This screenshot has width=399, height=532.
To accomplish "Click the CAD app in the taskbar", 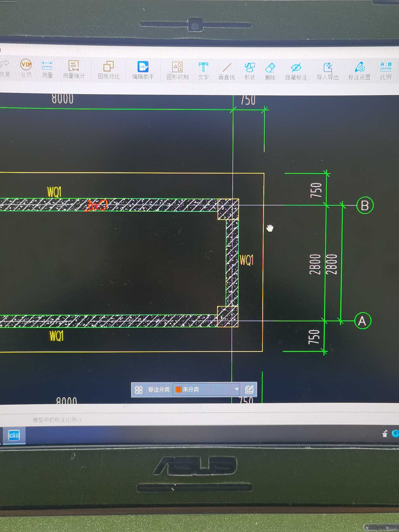I will pyautogui.click(x=14, y=435).
